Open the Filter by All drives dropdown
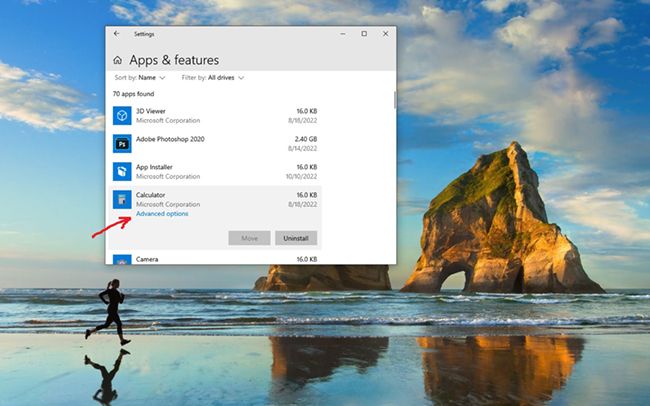The height and width of the screenshot is (406, 650). click(213, 78)
